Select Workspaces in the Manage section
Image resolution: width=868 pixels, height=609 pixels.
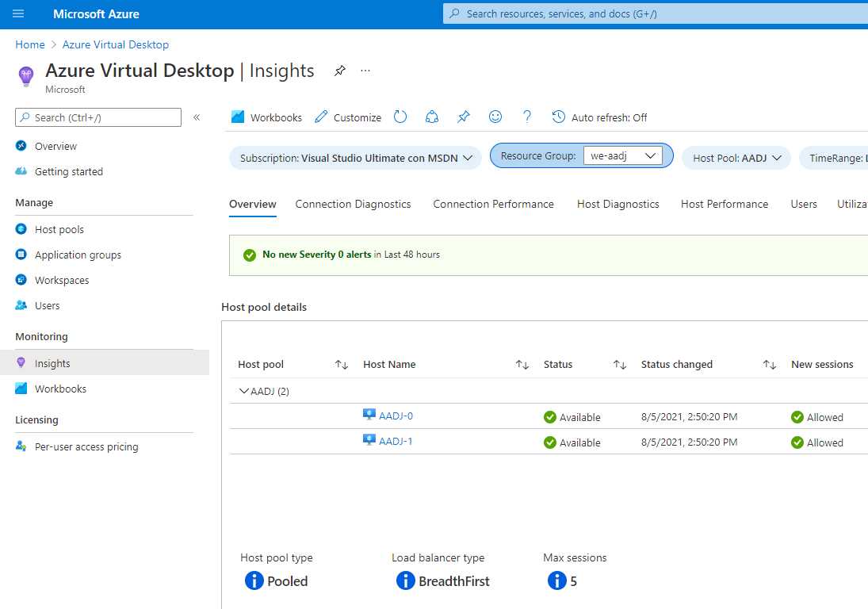pyautogui.click(x=62, y=280)
